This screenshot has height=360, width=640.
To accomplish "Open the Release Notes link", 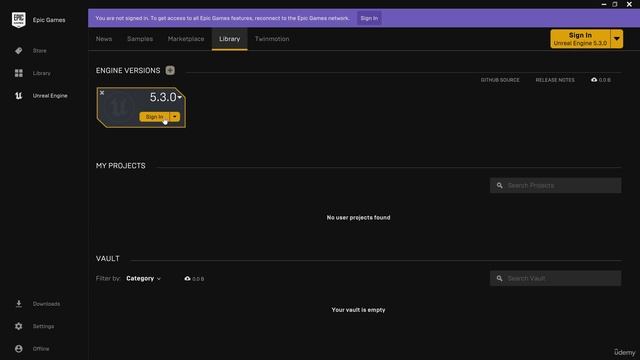I will (555, 80).
